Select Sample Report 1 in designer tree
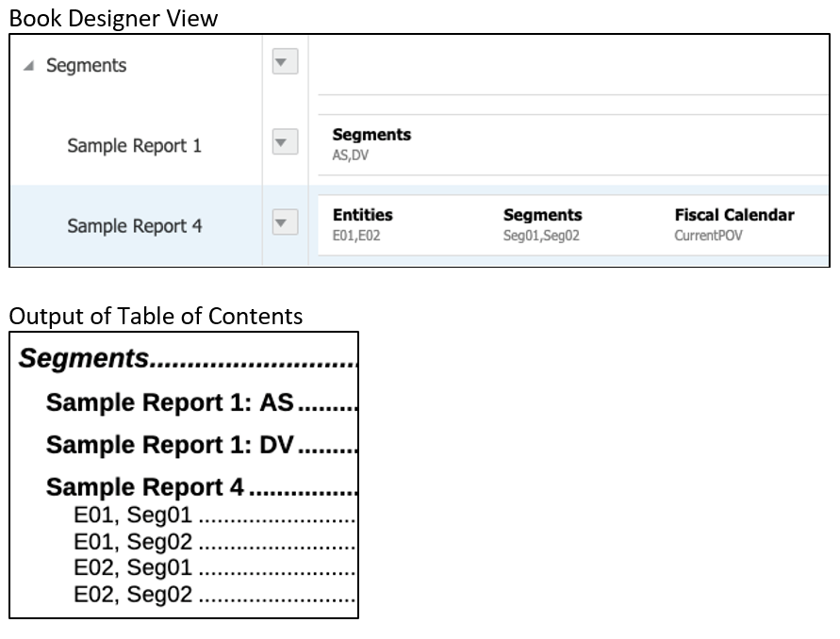Viewport: 840px width, 639px height. pyautogui.click(x=134, y=146)
